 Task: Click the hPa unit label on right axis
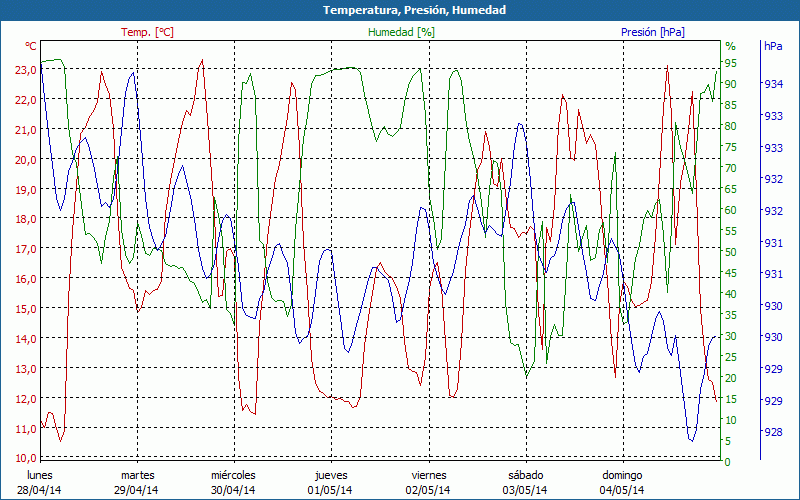pyautogui.click(x=773, y=46)
